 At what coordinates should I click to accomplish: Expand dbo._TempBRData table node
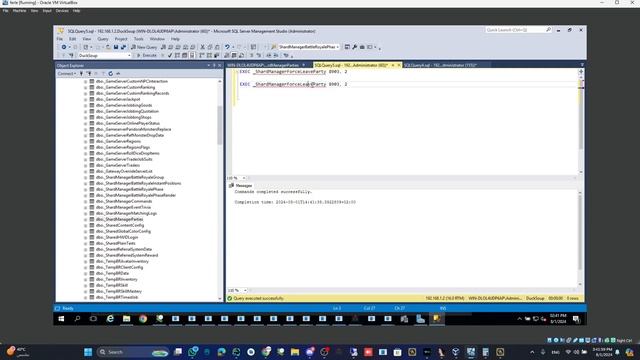pyautogui.click(x=86, y=273)
